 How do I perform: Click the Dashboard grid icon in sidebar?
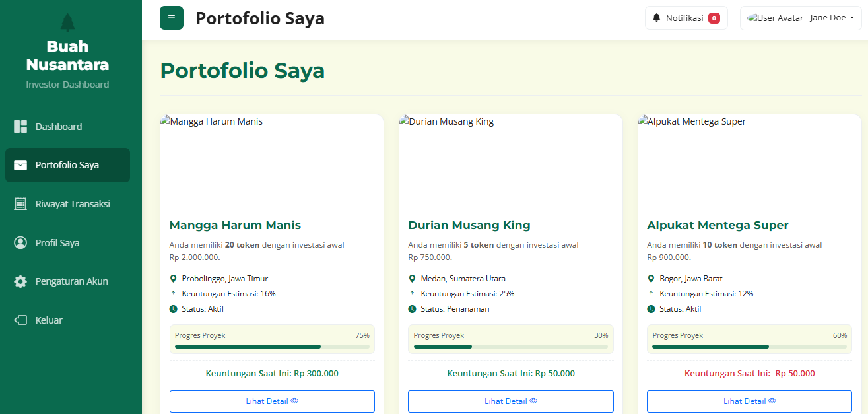pos(20,127)
